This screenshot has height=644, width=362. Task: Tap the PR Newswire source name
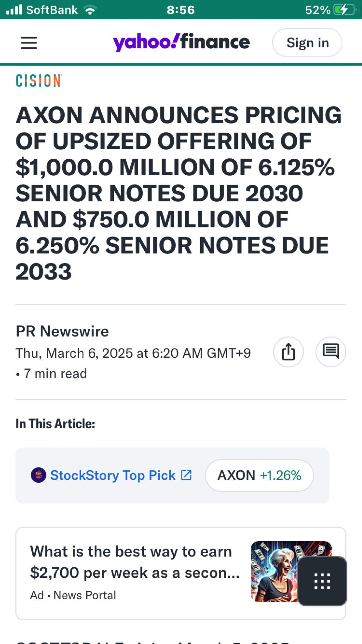[x=62, y=331]
